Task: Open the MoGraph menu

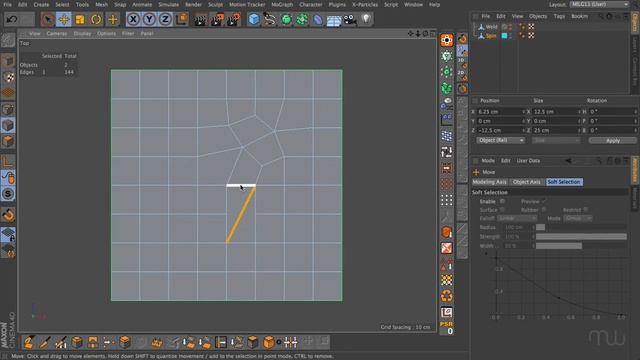Action: (282, 4)
